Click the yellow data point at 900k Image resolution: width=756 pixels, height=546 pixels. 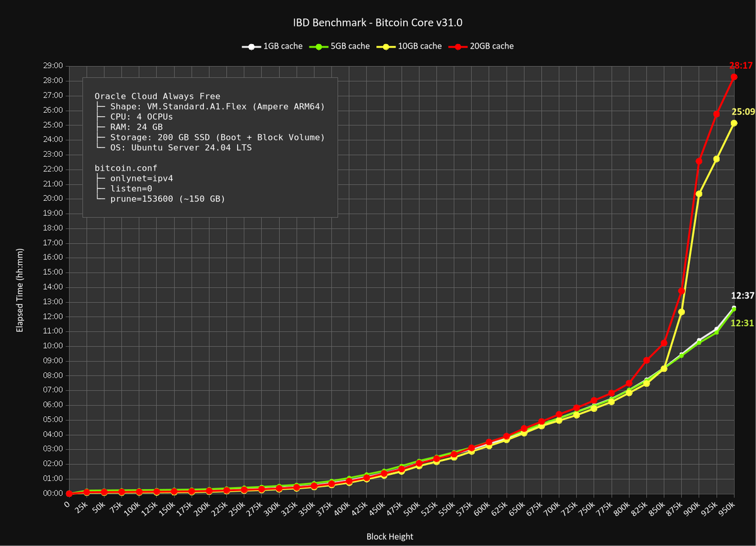click(699, 194)
